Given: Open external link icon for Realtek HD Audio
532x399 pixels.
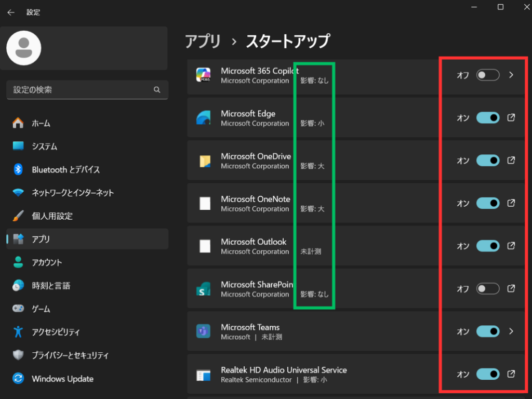Looking at the screenshot, I should [x=511, y=374].
